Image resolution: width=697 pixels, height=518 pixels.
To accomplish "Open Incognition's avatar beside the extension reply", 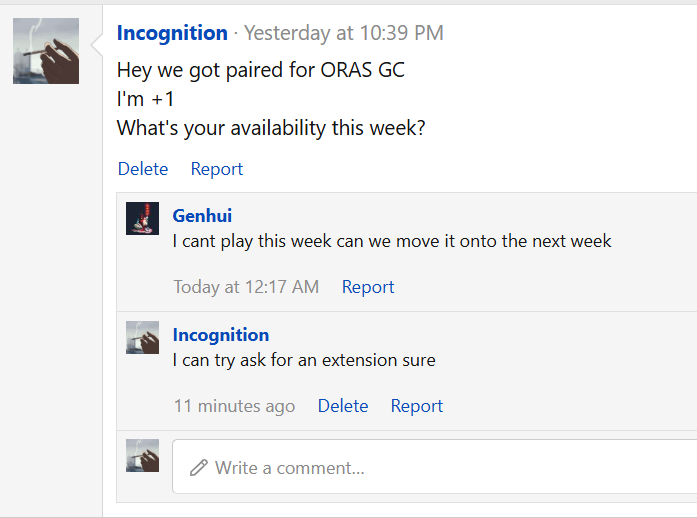I will [x=142, y=337].
